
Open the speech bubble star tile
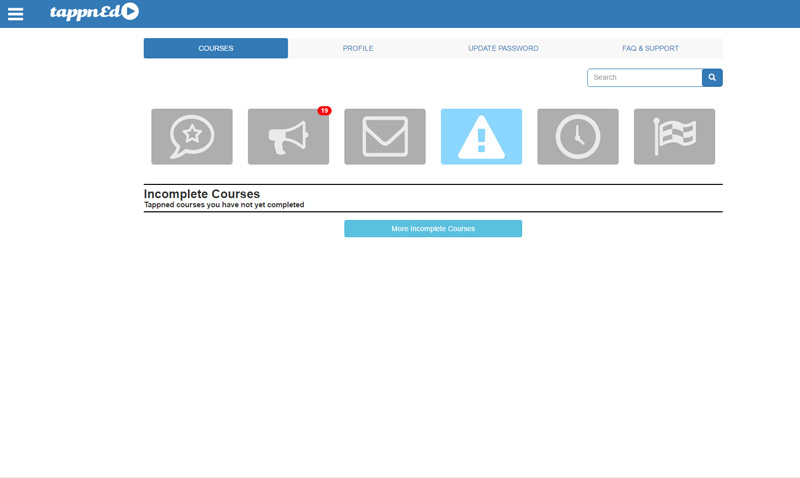point(192,137)
